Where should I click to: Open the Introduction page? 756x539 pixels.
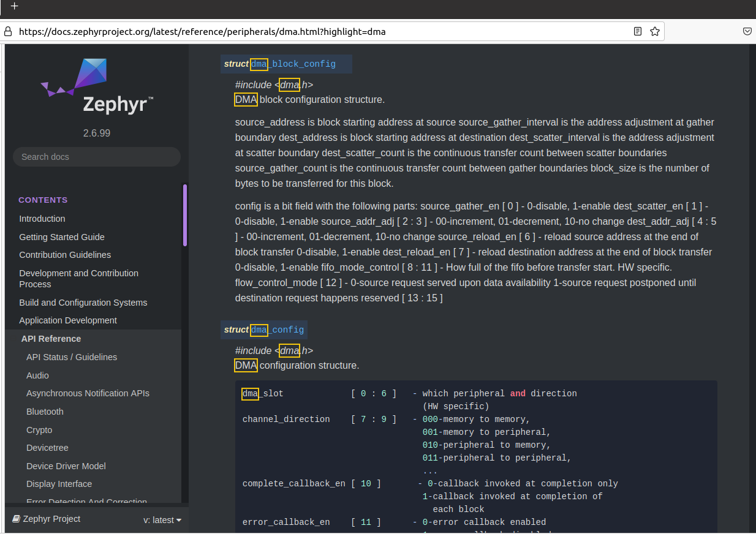pyautogui.click(x=42, y=219)
